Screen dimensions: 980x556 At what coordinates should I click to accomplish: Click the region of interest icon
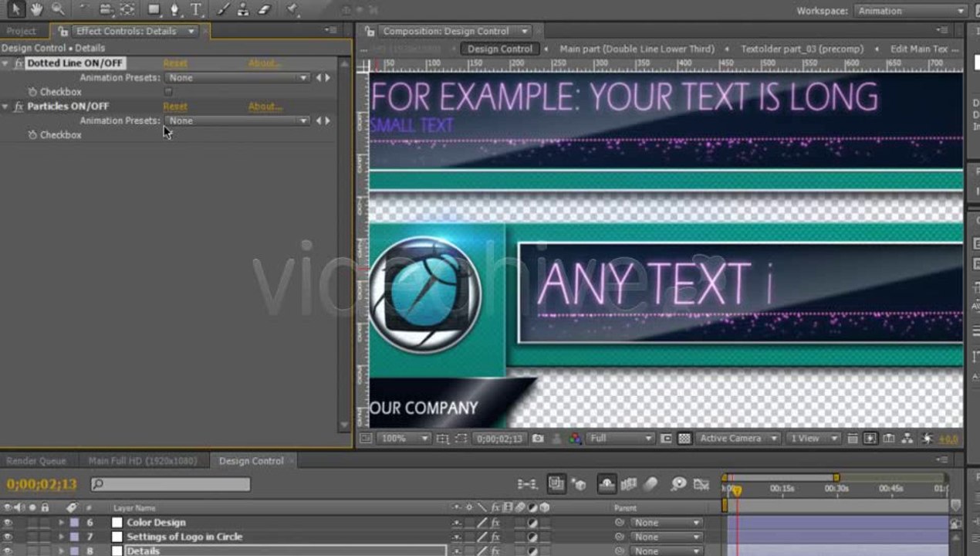[x=667, y=439]
